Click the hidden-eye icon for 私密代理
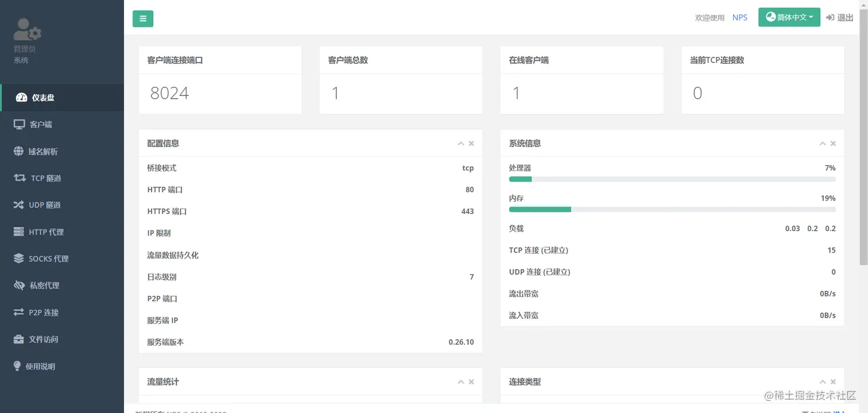Viewport: 868px width, 413px height. pyautogui.click(x=19, y=285)
